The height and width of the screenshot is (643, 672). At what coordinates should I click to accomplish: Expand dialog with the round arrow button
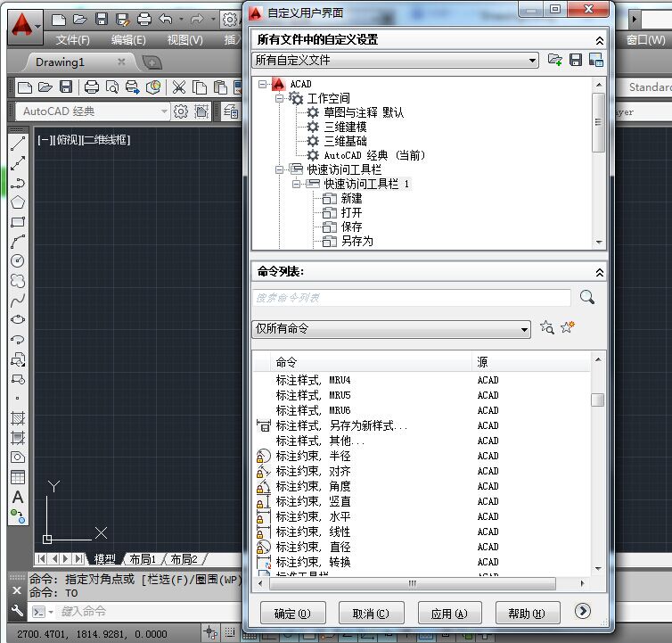pyautogui.click(x=582, y=611)
